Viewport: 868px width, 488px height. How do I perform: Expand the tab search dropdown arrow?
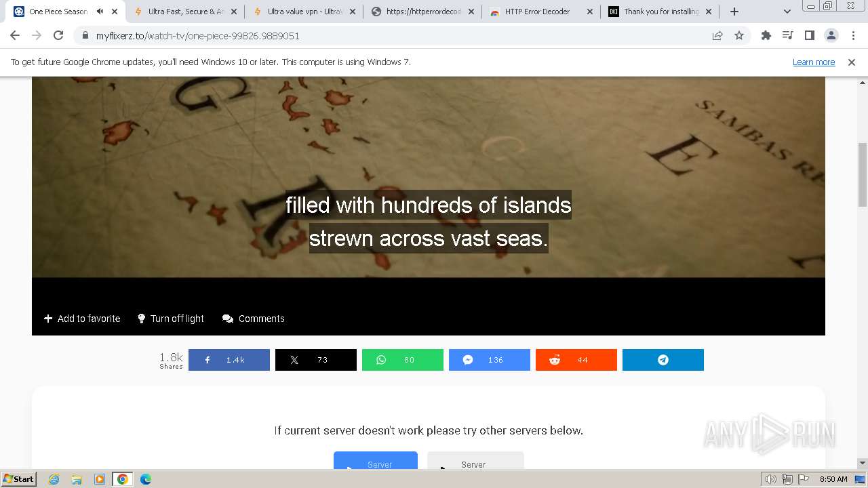tap(787, 12)
